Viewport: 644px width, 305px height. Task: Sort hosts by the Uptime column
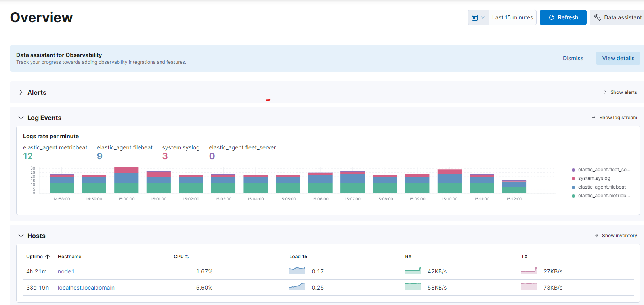[x=38, y=257]
